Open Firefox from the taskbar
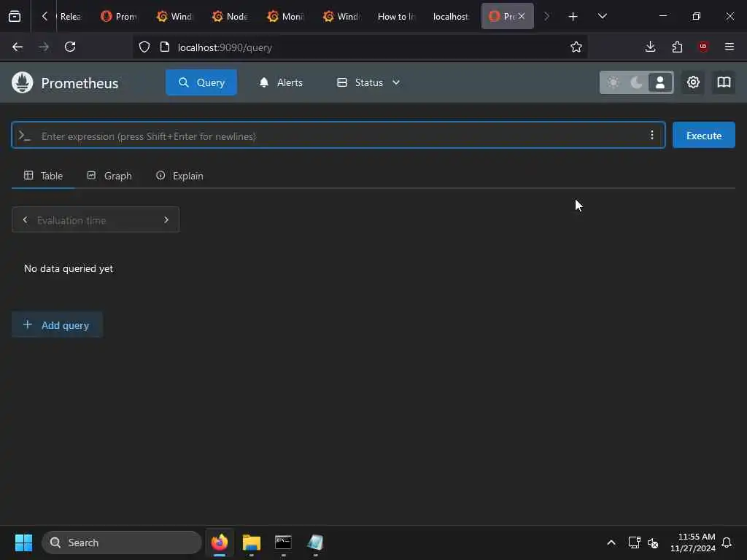The height and width of the screenshot is (560, 747). click(220, 542)
